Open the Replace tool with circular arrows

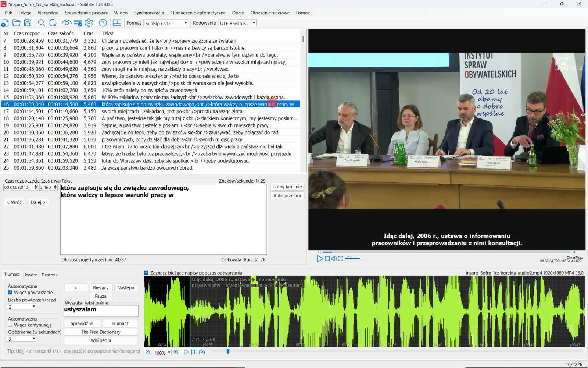coord(53,23)
